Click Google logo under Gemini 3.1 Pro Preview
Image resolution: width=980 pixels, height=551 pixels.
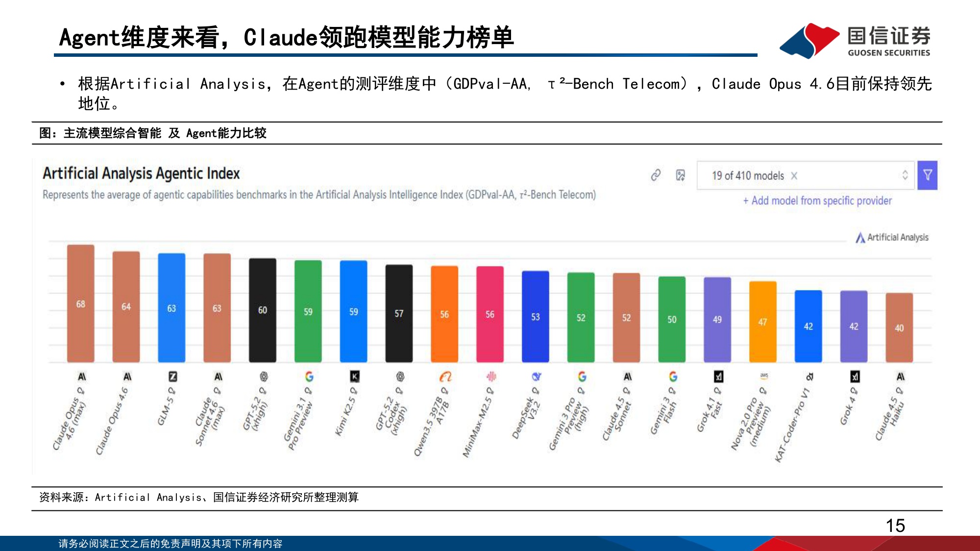point(309,377)
